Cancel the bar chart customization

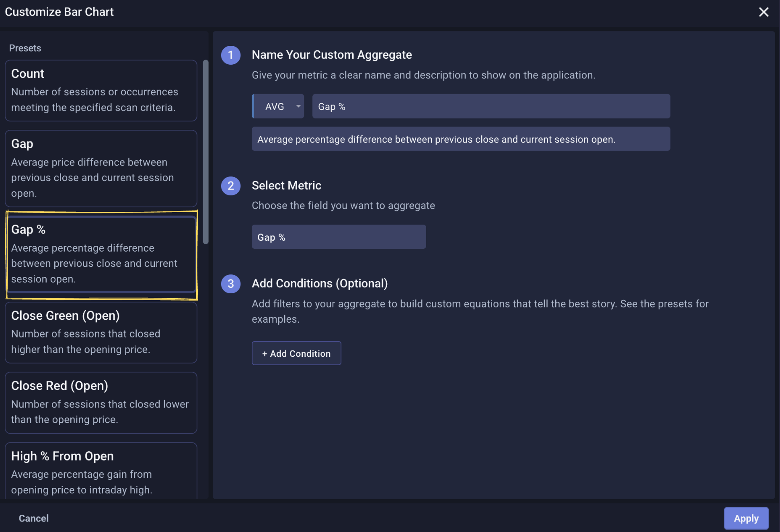pyautogui.click(x=34, y=518)
